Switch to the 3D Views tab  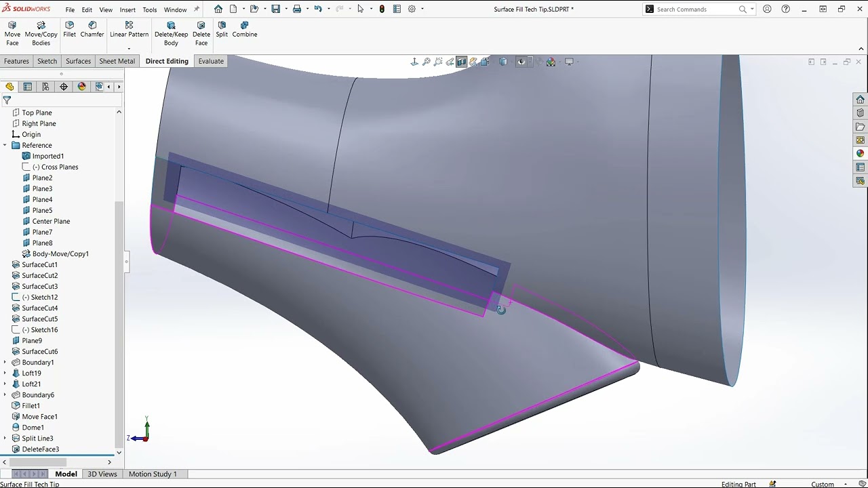[102, 474]
